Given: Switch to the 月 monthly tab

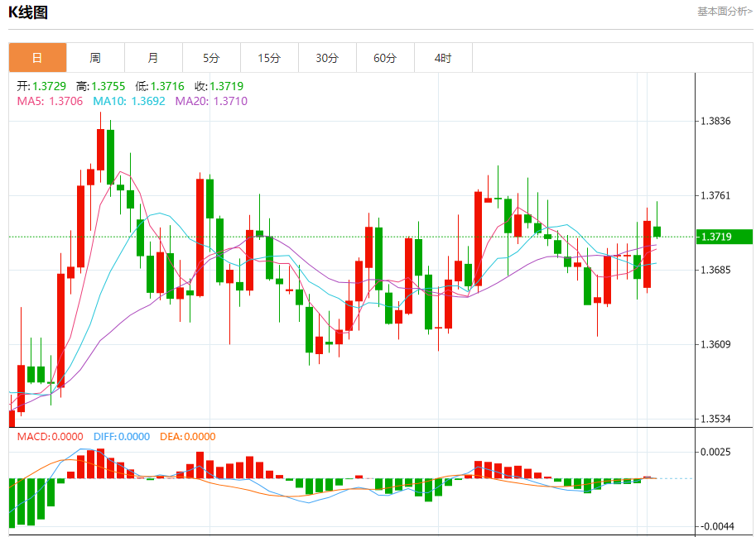Looking at the screenshot, I should [153, 58].
